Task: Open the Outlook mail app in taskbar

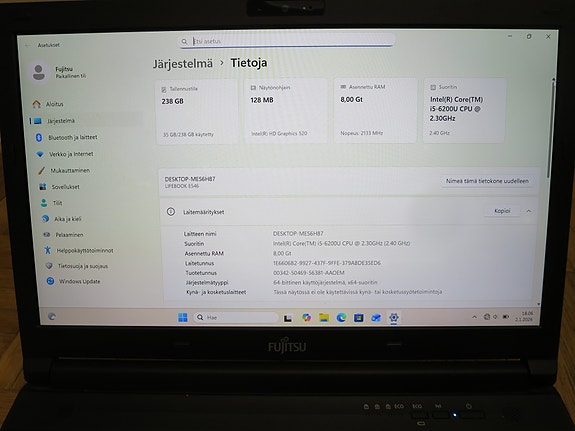Action: pyautogui.click(x=376, y=318)
